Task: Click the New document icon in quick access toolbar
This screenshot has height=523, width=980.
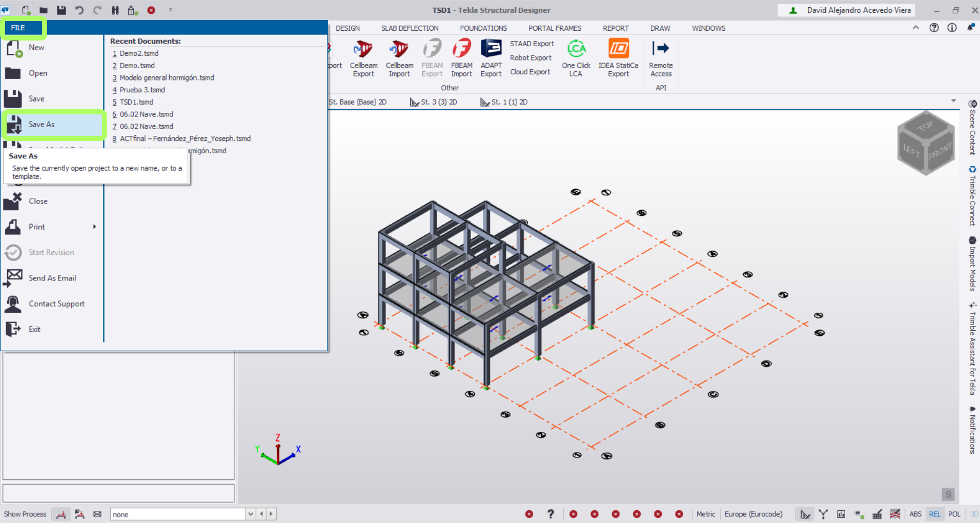Action: [26, 10]
